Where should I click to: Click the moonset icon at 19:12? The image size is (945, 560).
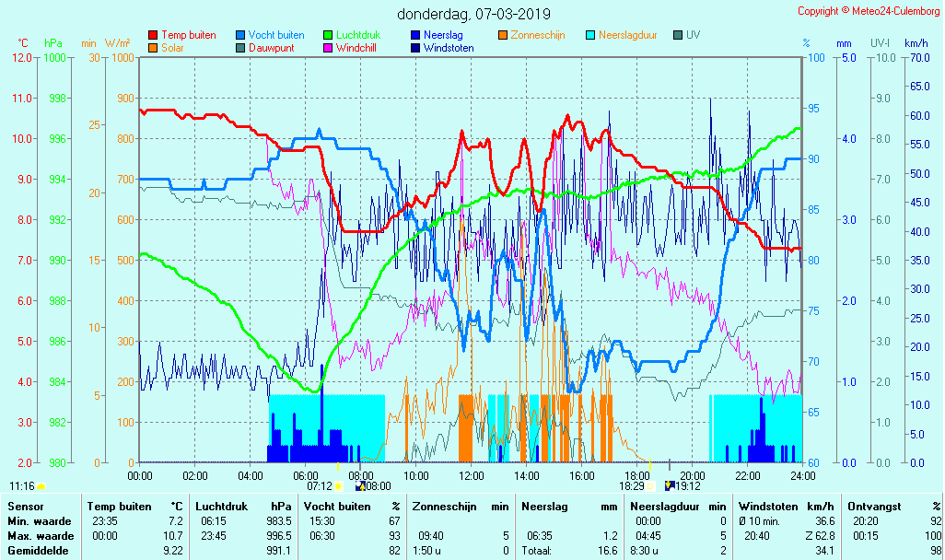pos(669,485)
